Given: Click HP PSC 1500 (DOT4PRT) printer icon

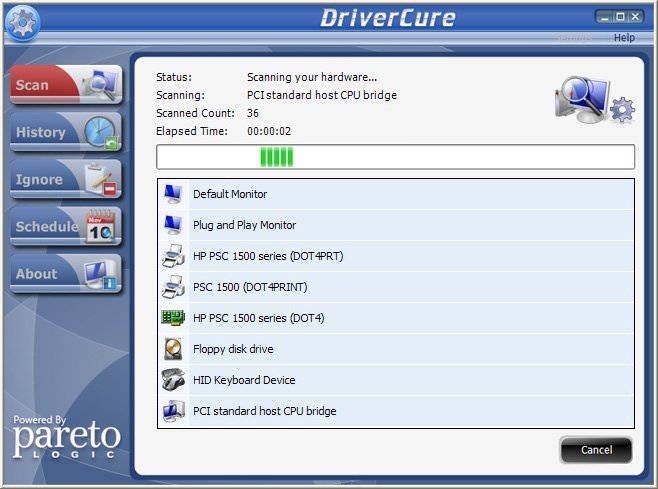Looking at the screenshot, I should click(x=173, y=256).
